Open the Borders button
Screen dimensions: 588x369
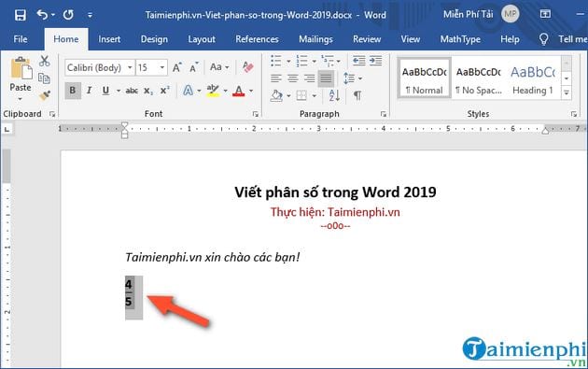click(x=301, y=95)
